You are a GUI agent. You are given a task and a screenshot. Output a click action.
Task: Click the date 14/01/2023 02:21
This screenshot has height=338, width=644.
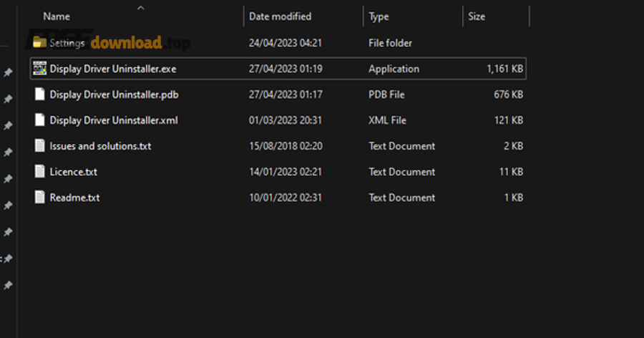pos(286,172)
